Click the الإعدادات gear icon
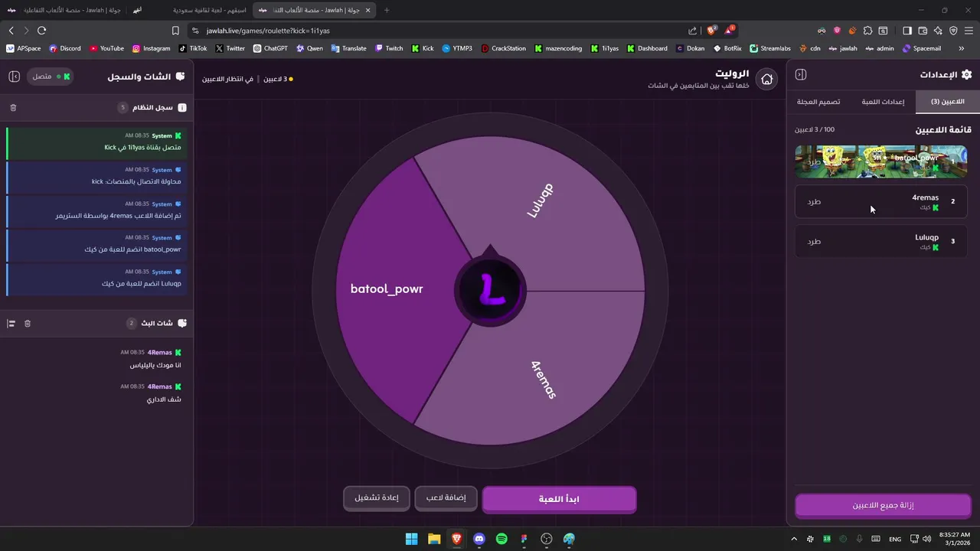The height and width of the screenshot is (551, 980). pos(966,74)
